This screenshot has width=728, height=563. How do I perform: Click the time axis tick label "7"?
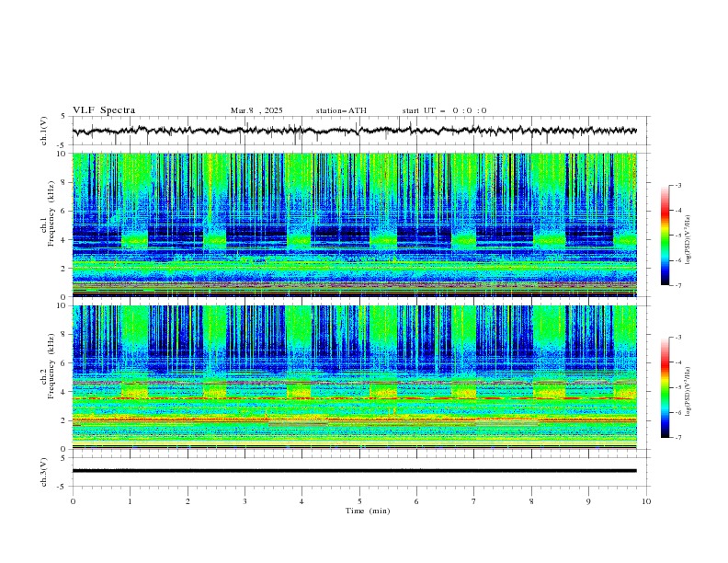tap(474, 501)
